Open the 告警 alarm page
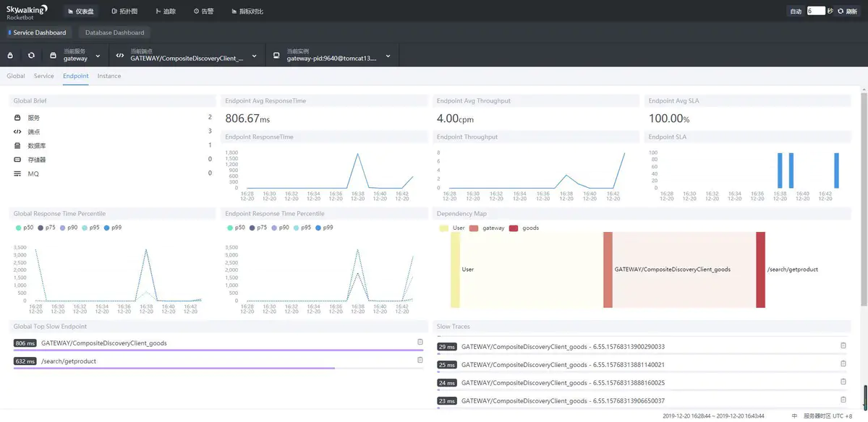This screenshot has width=868, height=422. coord(203,12)
